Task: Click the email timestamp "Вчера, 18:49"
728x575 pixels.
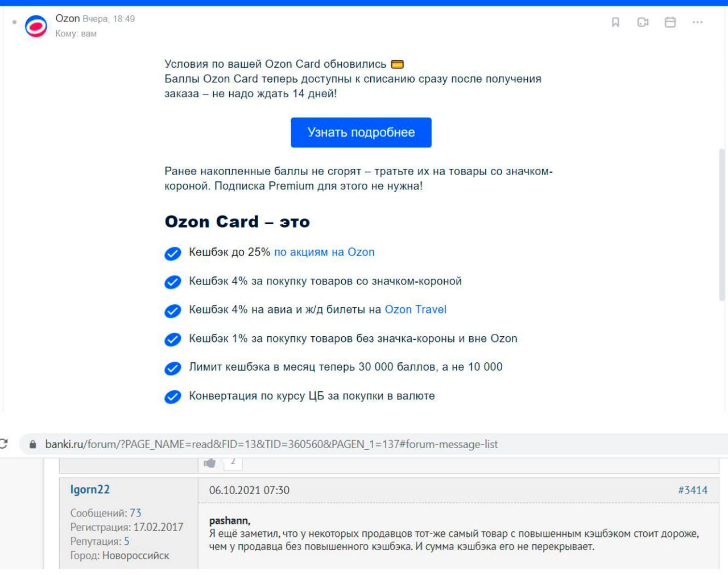Action: [109, 19]
